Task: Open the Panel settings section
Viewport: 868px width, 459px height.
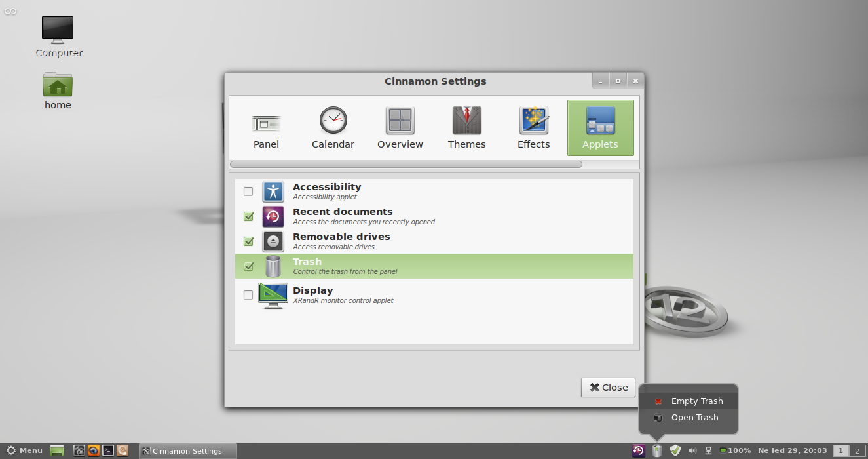Action: (266, 128)
